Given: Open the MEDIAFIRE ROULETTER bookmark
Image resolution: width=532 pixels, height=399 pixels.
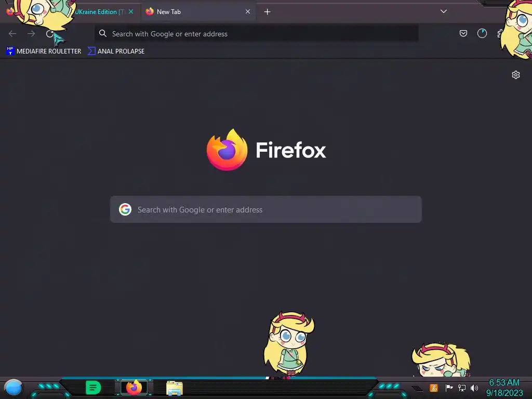Looking at the screenshot, I should 44,51.
